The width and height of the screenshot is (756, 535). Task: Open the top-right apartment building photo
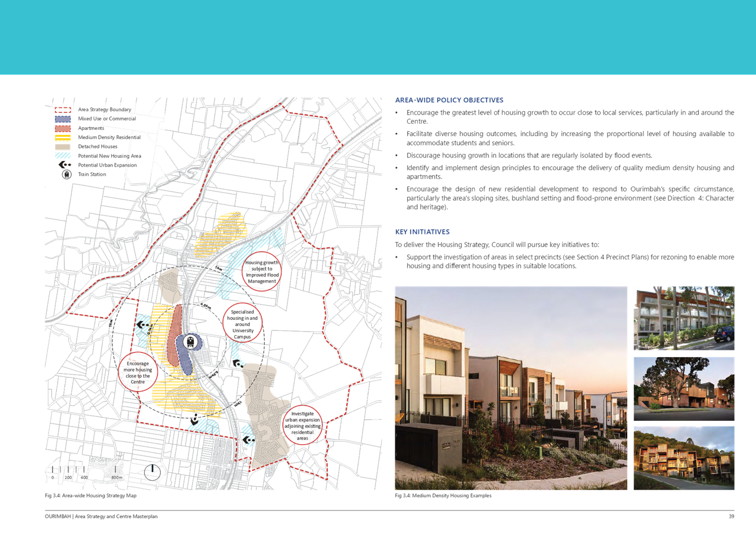point(684,318)
